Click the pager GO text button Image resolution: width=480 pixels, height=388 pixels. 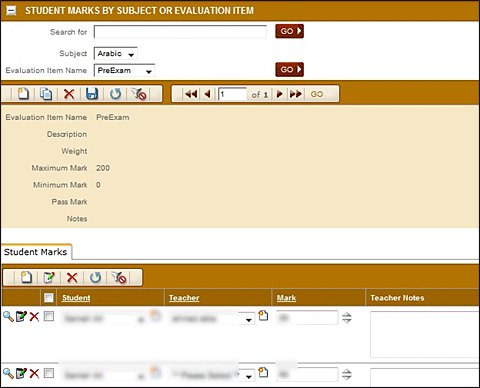317,94
